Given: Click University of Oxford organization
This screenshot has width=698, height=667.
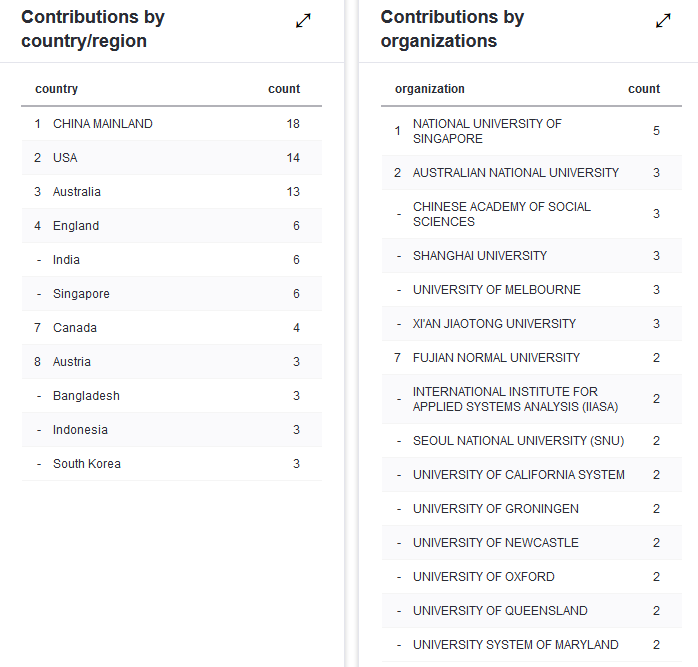Looking at the screenshot, I should pos(484,577).
